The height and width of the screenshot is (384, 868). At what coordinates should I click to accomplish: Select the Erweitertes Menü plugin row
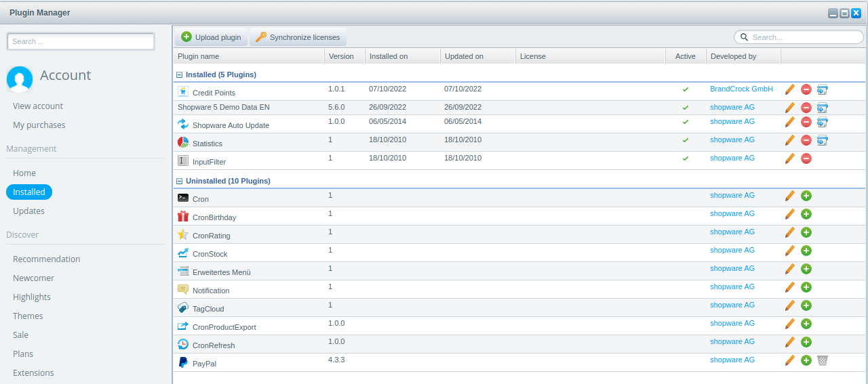point(519,271)
